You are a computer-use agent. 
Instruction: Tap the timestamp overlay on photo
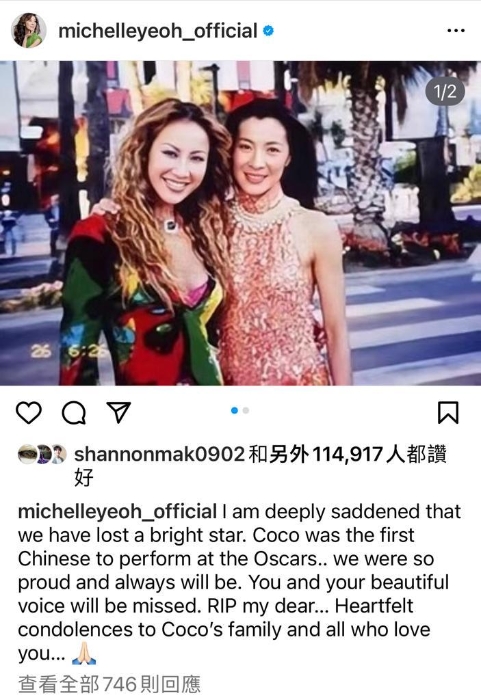tap(68, 351)
